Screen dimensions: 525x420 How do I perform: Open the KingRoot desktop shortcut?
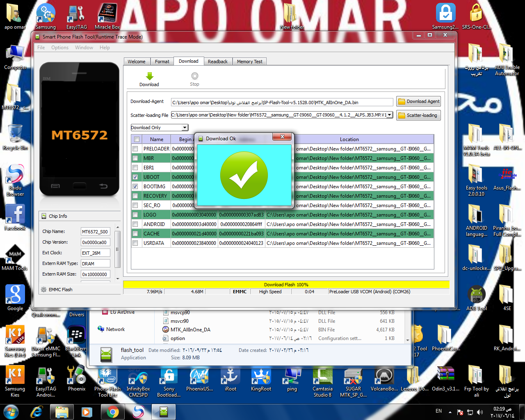click(x=261, y=379)
